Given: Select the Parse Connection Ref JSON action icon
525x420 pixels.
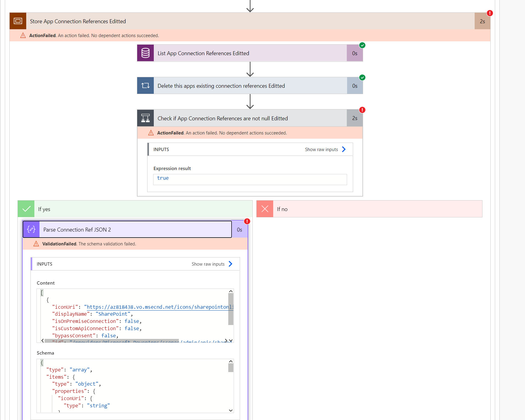Looking at the screenshot, I should click(31, 229).
